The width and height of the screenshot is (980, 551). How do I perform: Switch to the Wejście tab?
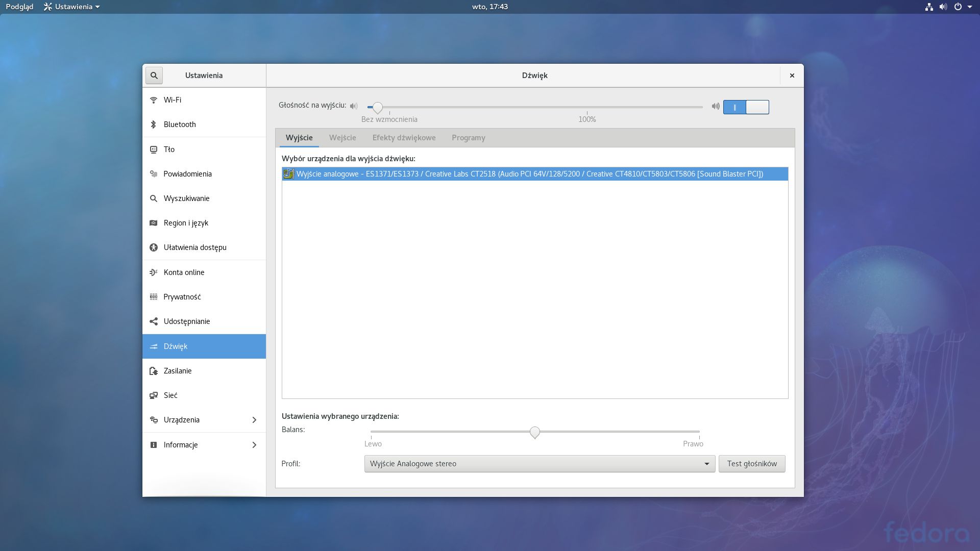click(x=342, y=137)
